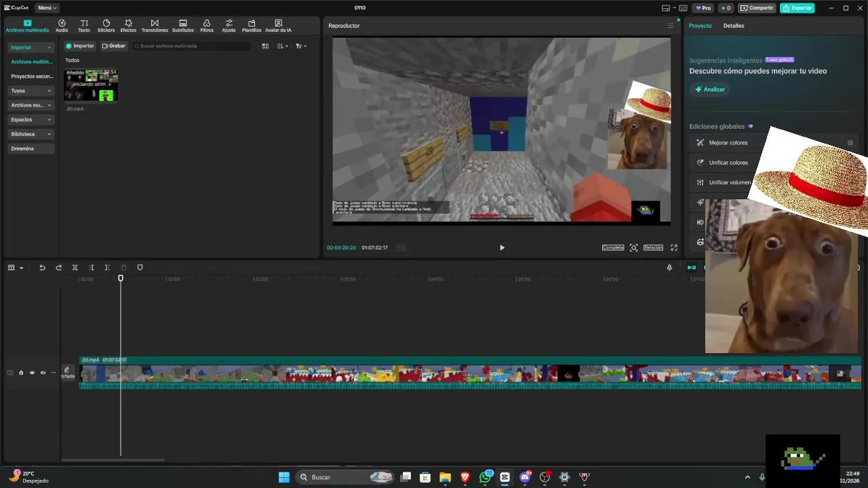Open the Transiciones tab
This screenshot has width=868, height=488.
[155, 26]
